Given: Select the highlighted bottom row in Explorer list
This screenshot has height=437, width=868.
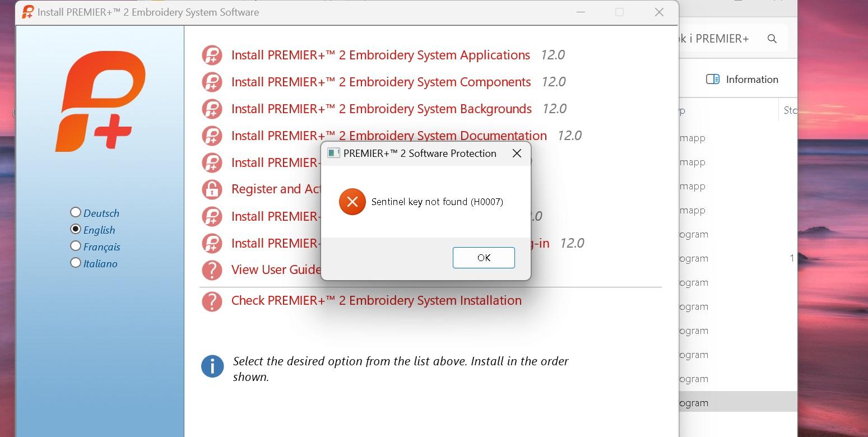Looking at the screenshot, I should [738, 403].
